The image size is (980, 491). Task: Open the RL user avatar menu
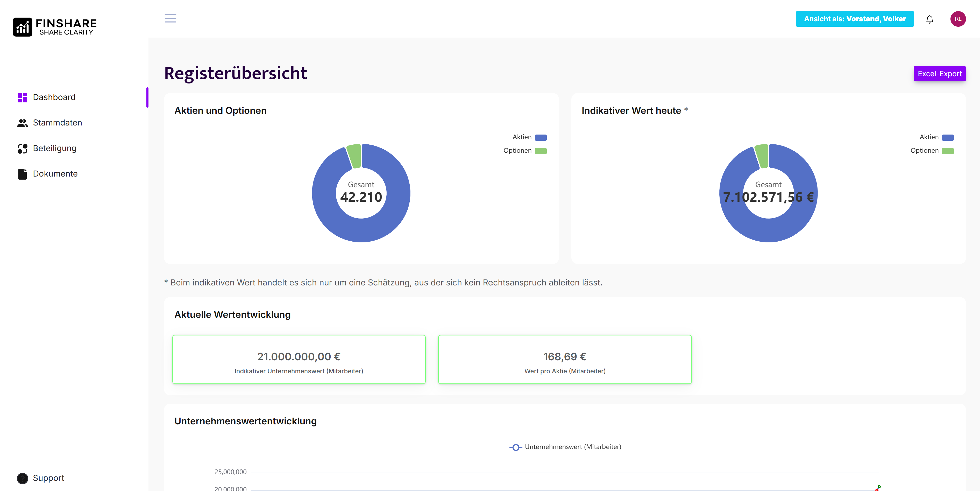click(957, 19)
